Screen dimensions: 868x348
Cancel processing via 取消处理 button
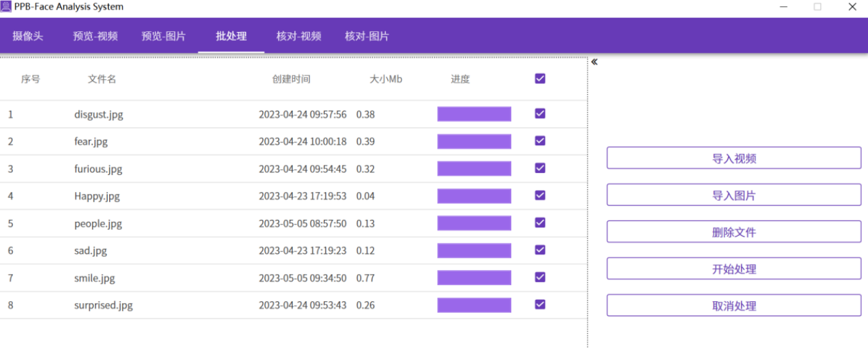click(x=734, y=305)
